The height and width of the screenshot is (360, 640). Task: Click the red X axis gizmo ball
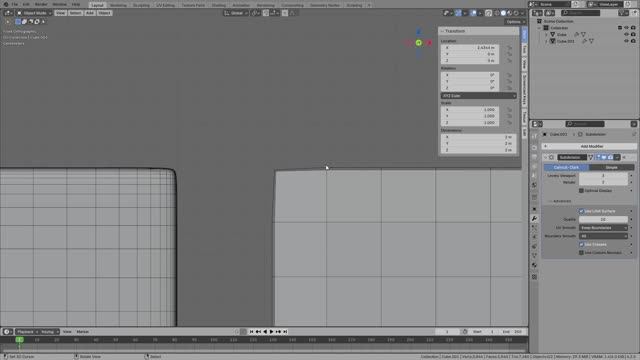[x=429, y=42]
